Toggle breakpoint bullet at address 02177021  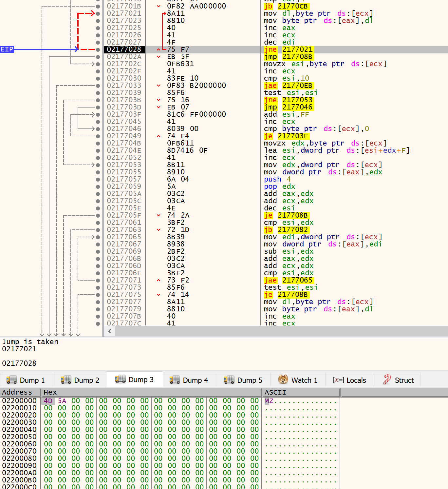(98, 13)
